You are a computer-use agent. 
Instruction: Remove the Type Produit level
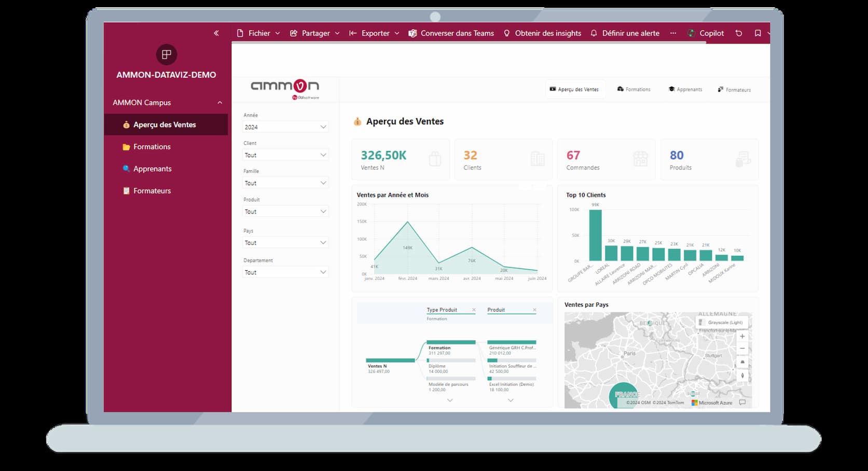474,310
